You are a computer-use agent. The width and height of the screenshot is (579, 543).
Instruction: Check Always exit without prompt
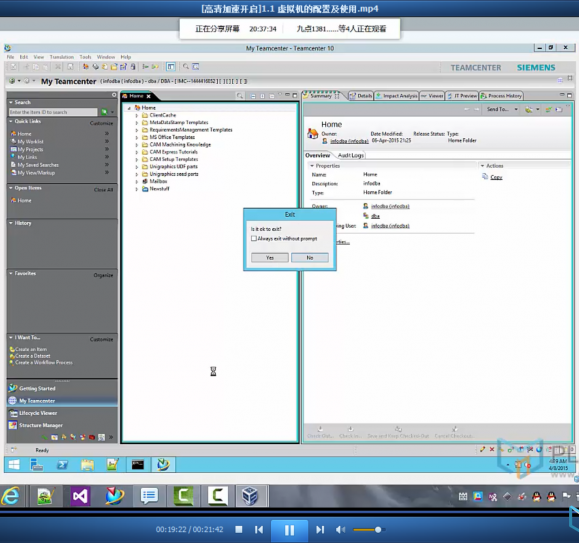click(254, 238)
